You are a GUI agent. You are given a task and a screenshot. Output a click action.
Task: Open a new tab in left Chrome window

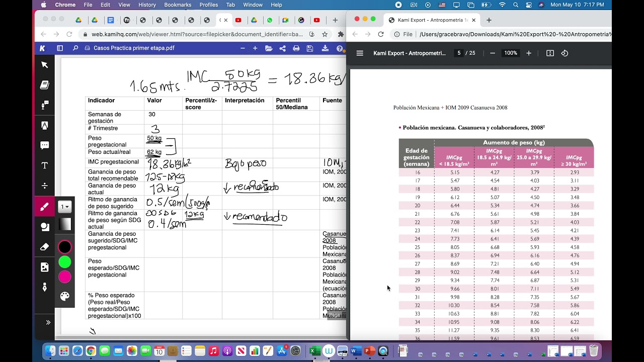coord(335,20)
